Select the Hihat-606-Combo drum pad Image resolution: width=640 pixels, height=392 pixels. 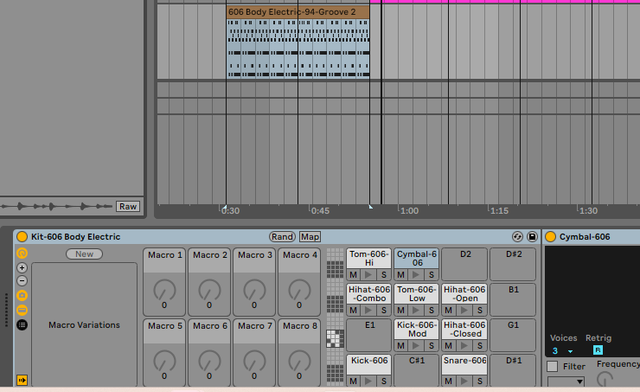[369, 294]
